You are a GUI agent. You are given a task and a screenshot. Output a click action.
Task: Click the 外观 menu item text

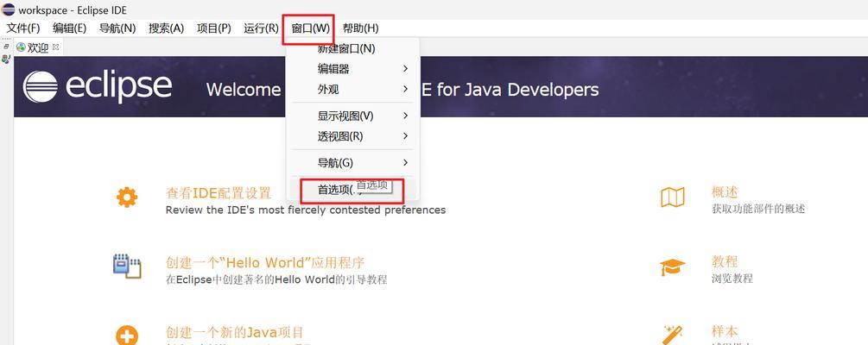point(327,89)
